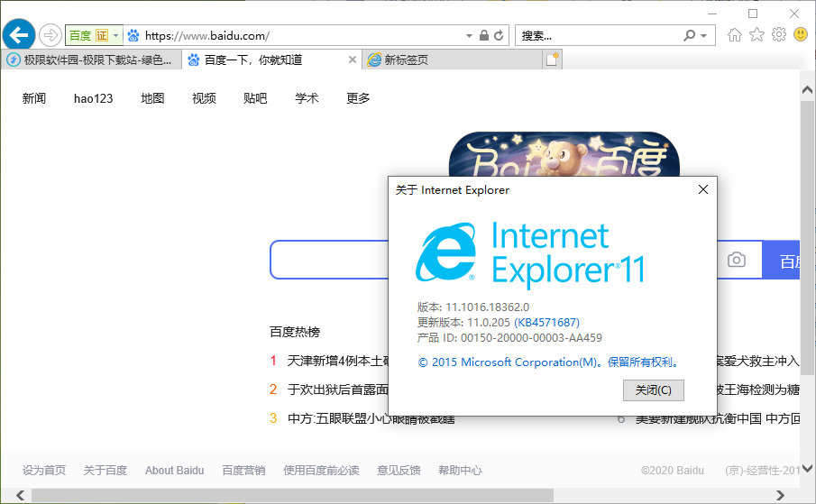Image resolution: width=816 pixels, height=504 pixels.
Task: Close the 百度一下 tab with its X
Action: [353, 60]
